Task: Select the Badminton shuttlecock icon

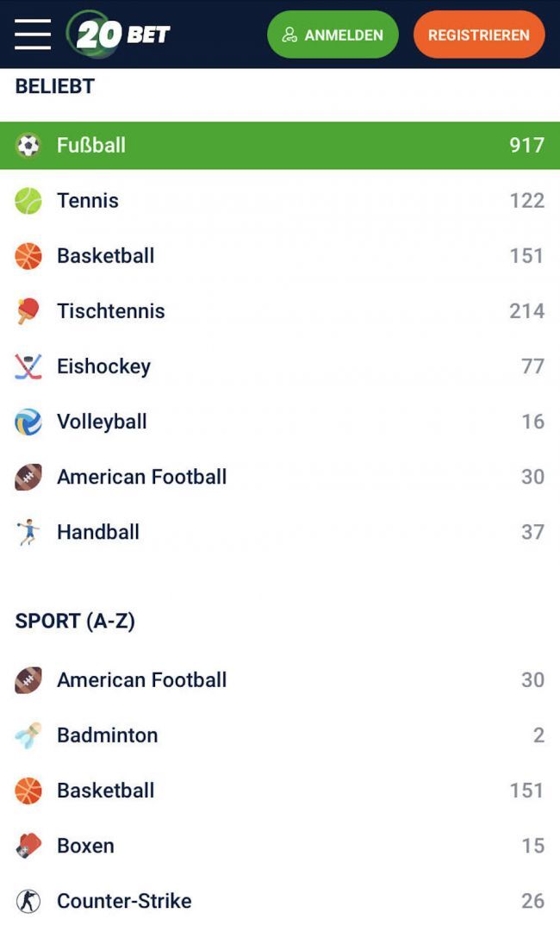Action: (x=28, y=735)
